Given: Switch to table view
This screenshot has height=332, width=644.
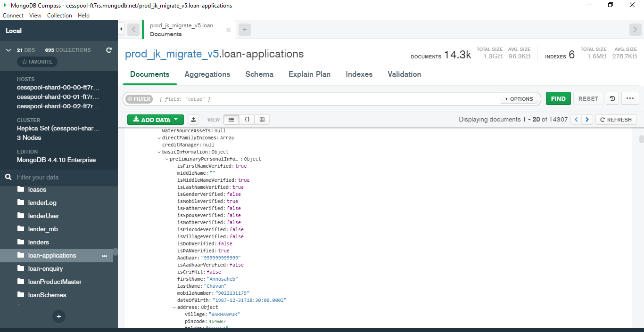Looking at the screenshot, I should coord(262,120).
